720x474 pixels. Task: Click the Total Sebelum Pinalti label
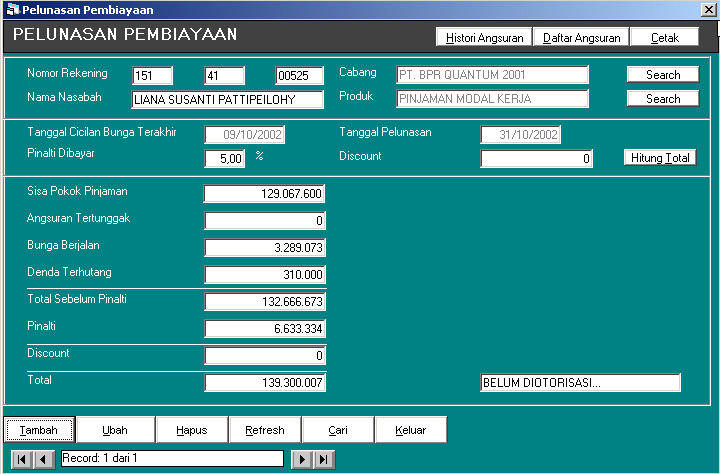click(x=77, y=299)
